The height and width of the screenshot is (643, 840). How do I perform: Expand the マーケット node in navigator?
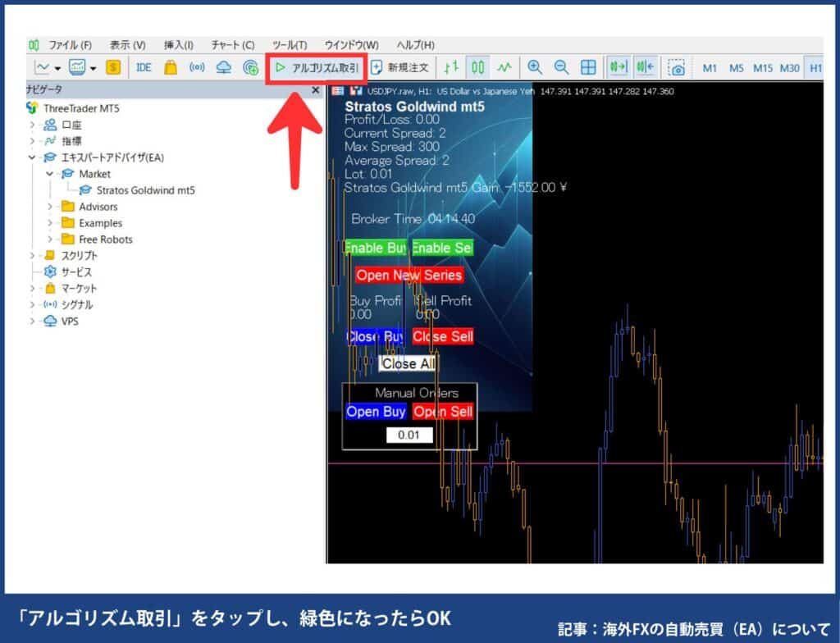point(32,288)
